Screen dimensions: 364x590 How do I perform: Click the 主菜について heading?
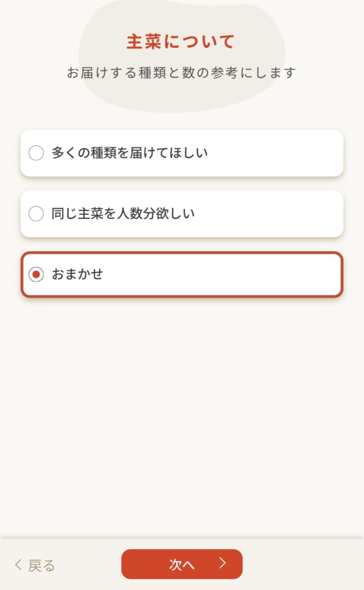pyautogui.click(x=181, y=42)
